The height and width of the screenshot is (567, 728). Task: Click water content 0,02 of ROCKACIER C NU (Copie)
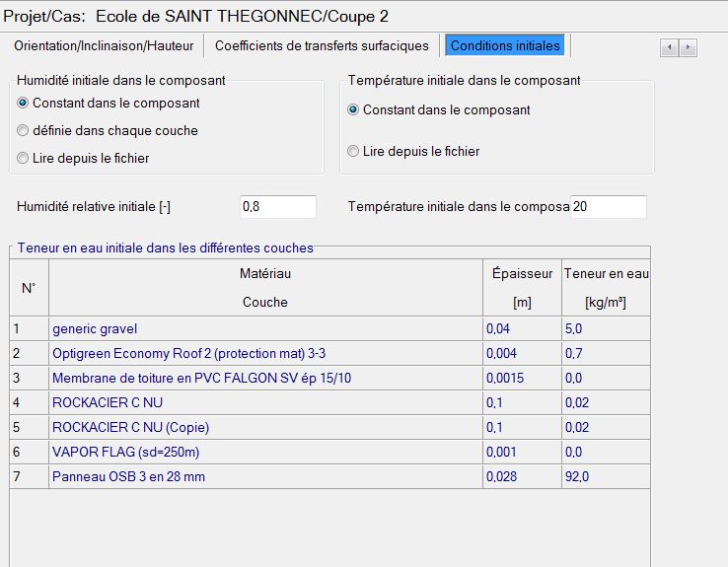[606, 427]
